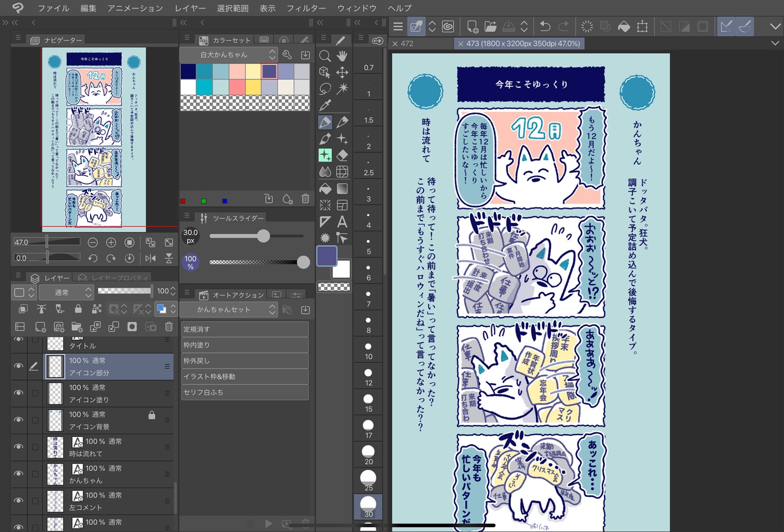This screenshot has width=784, height=532.
Task: Toggle visibility of 時は流れて layer
Action: coord(19,447)
